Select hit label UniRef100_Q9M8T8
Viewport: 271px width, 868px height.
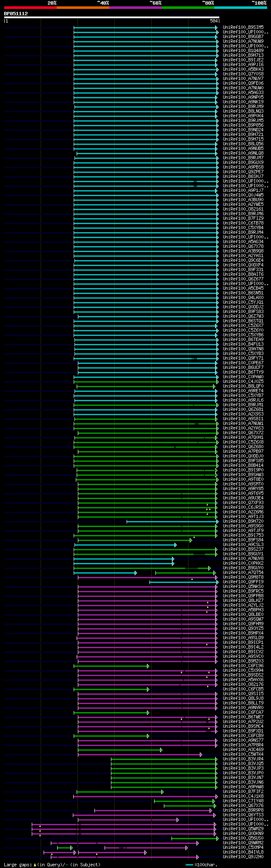(x=243, y=577)
